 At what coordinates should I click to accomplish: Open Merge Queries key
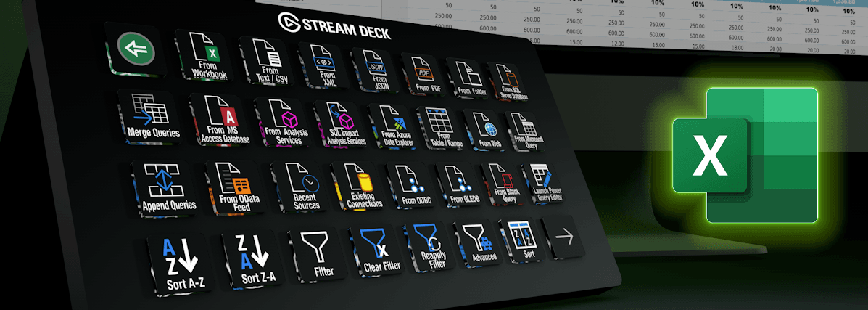(x=149, y=116)
